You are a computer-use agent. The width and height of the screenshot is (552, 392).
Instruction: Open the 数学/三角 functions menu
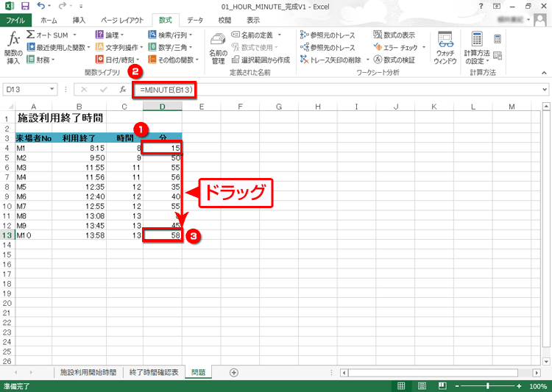click(x=171, y=47)
